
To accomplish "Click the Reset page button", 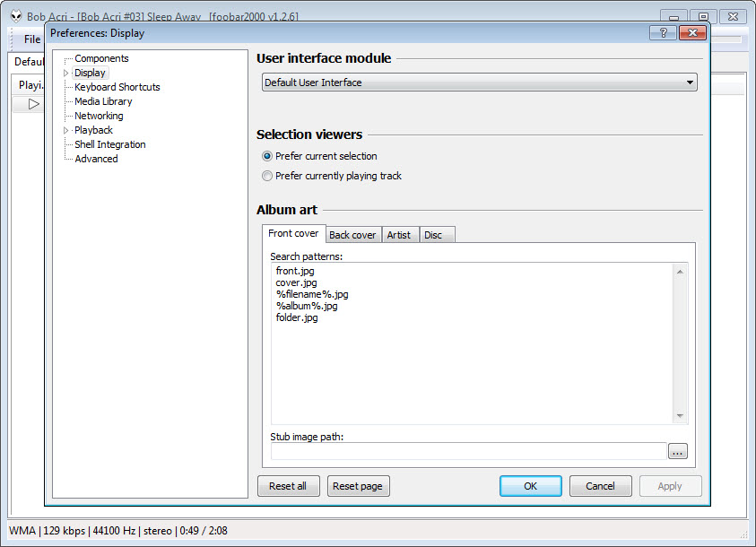I will point(358,486).
